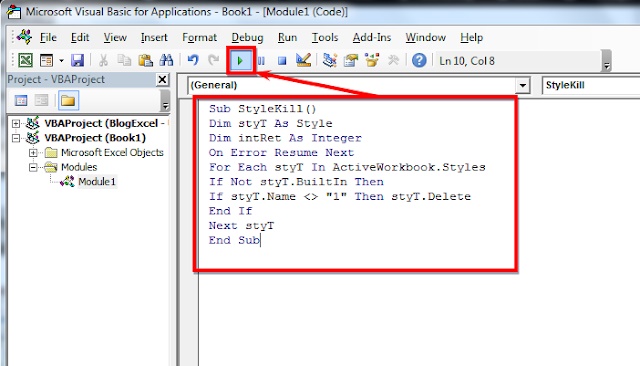This screenshot has height=366, width=640.
Task: Click the Toolbox wrench icon
Action: pos(393,61)
